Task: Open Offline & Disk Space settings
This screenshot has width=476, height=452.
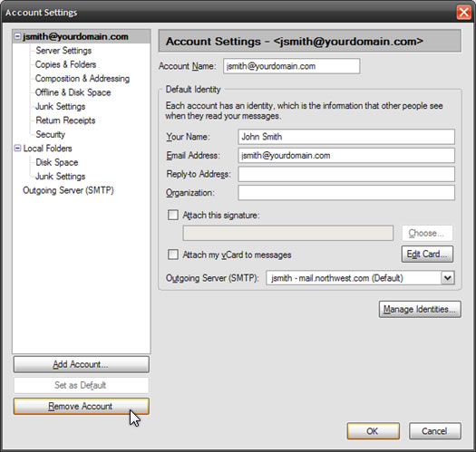Action: click(73, 92)
